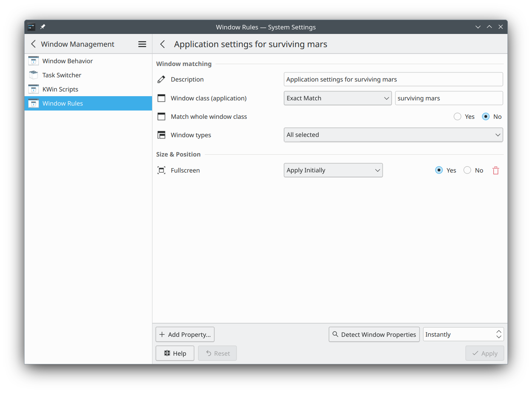Open the Exact Match dropdown
The image size is (532, 393).
click(338, 98)
